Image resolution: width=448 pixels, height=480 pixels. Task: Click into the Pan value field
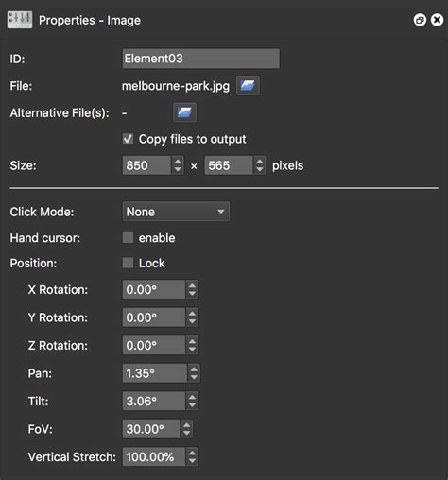(155, 373)
